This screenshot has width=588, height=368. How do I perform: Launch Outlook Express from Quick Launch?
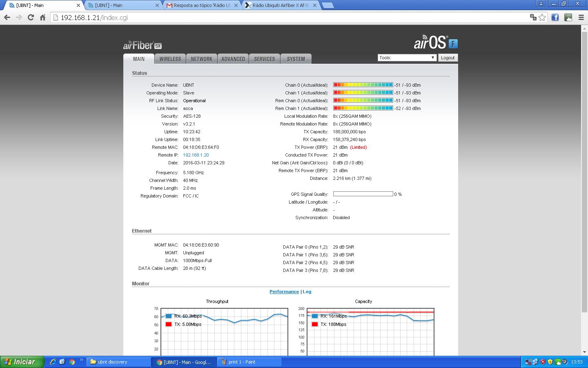coord(62,362)
